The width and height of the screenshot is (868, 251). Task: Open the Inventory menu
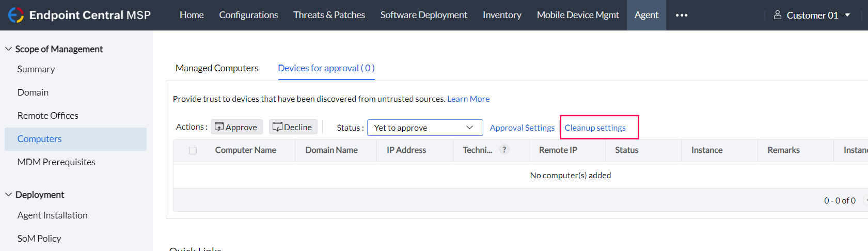pos(502,15)
